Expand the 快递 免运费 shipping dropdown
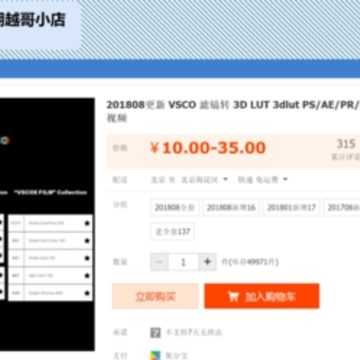360x360 pixels. click(285, 179)
